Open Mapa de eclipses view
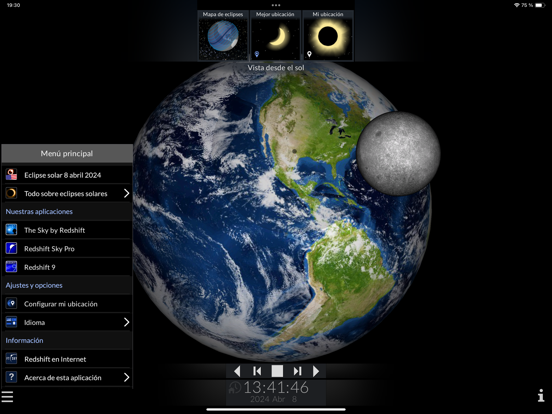 point(223,35)
